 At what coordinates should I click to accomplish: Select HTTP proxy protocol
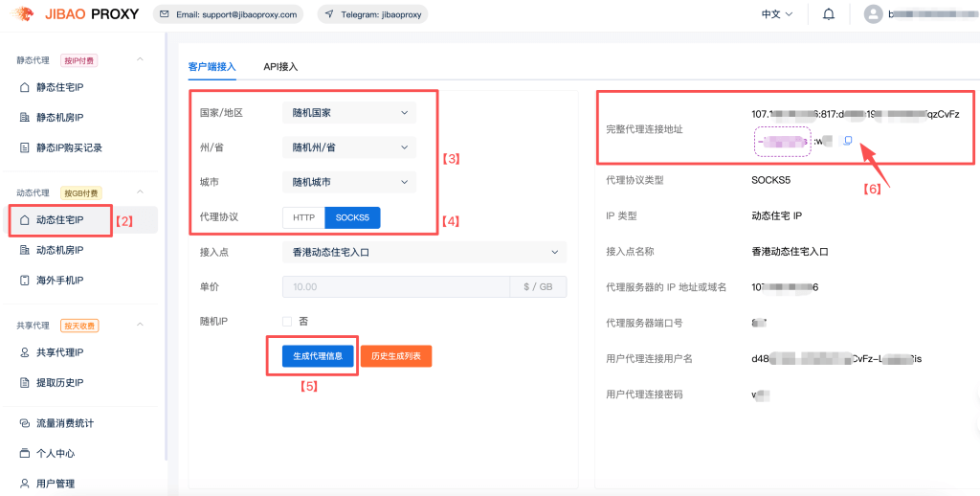(303, 217)
